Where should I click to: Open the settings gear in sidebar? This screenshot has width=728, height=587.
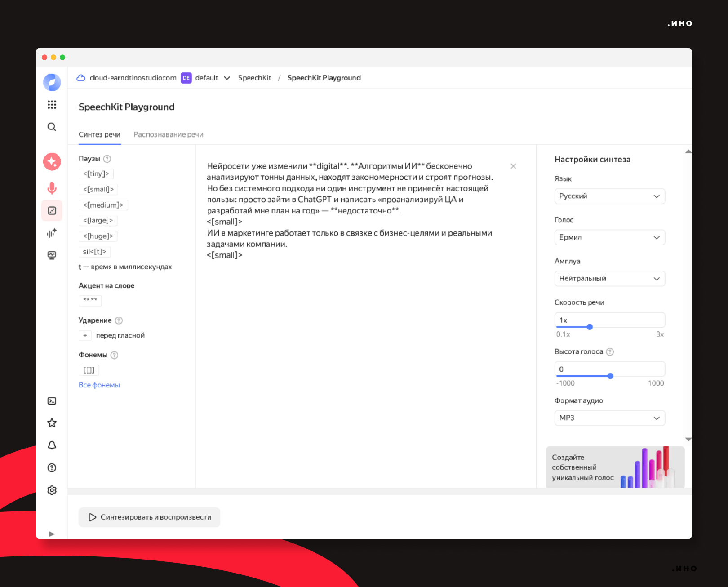tap(52, 490)
